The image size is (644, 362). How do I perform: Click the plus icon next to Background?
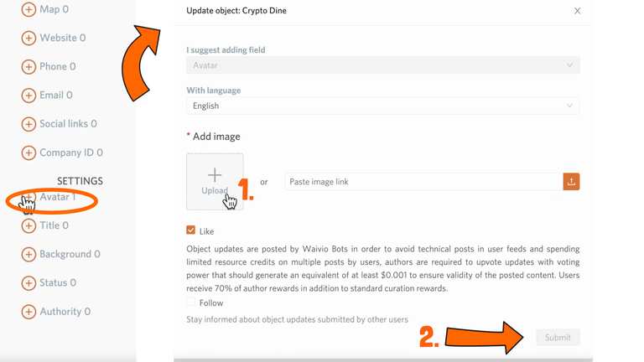pyautogui.click(x=29, y=254)
